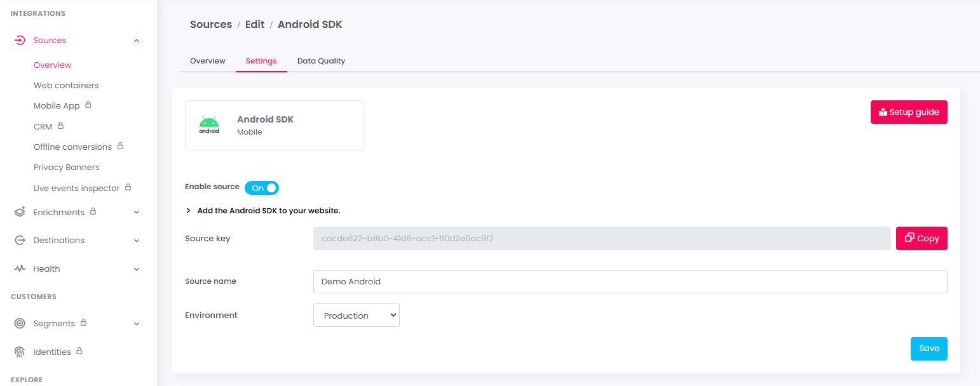Click the lock icon beside Mobile App
This screenshot has height=386, width=980.
88,105
